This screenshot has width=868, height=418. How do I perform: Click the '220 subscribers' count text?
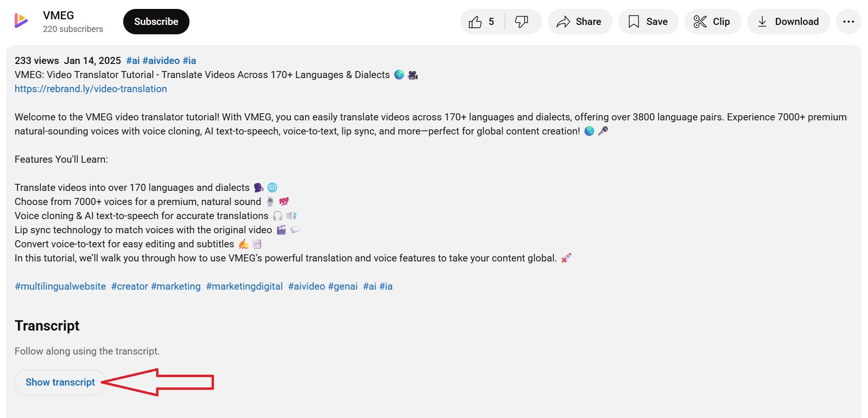coord(73,29)
